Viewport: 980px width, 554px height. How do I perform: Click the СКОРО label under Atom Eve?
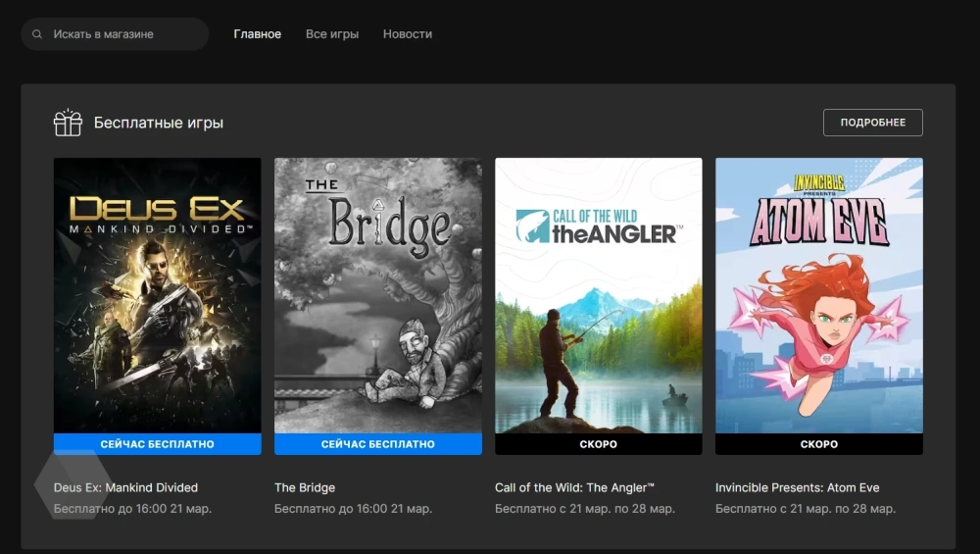818,444
